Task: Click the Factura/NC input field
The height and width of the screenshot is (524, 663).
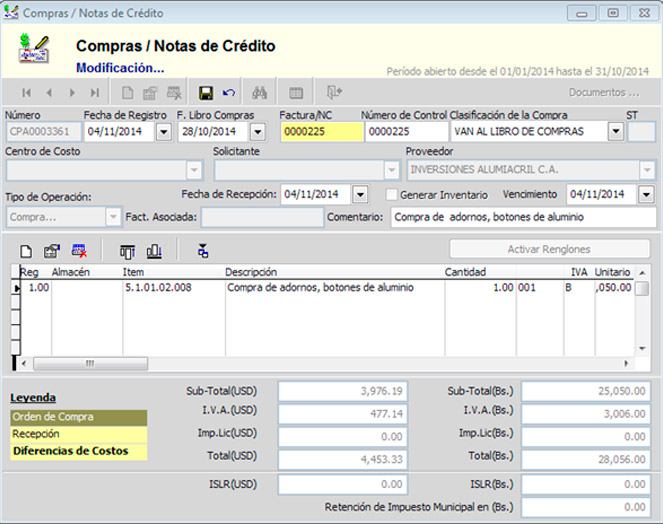Action: click(x=320, y=131)
